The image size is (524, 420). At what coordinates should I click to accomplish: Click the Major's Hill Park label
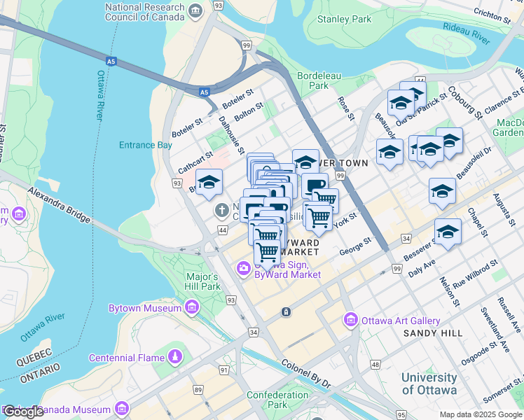pyautogui.click(x=202, y=281)
